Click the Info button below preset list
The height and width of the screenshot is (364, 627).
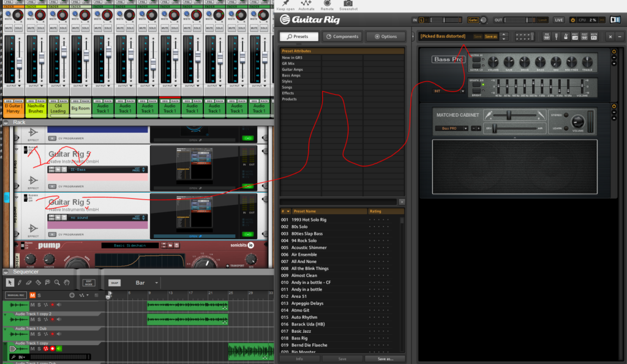(299, 359)
